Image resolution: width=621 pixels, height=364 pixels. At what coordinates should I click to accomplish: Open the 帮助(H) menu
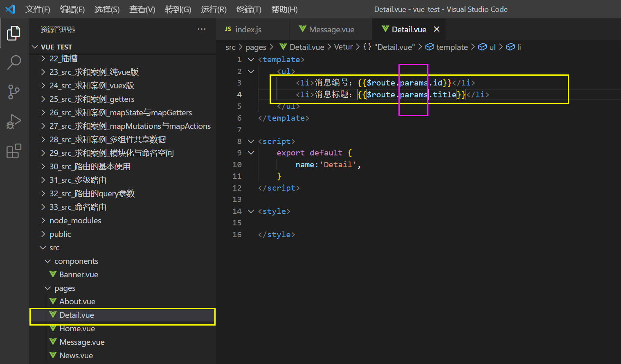[x=284, y=9]
